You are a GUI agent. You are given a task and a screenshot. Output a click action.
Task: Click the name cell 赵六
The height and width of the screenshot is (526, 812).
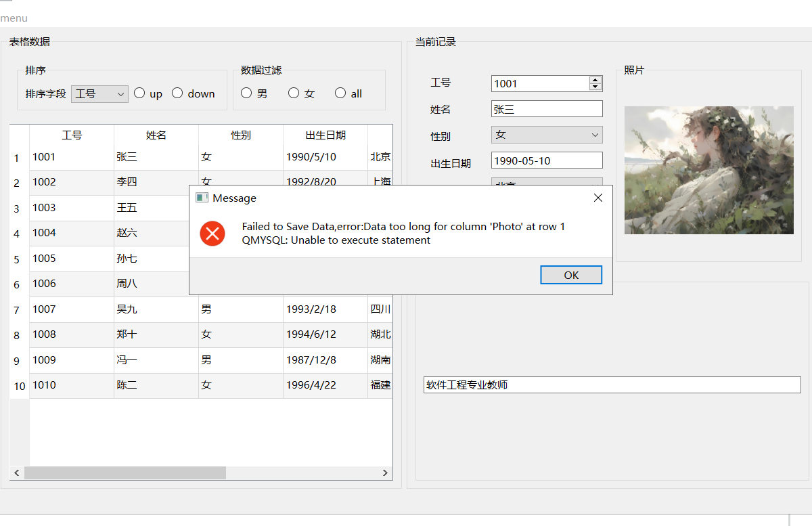click(152, 233)
